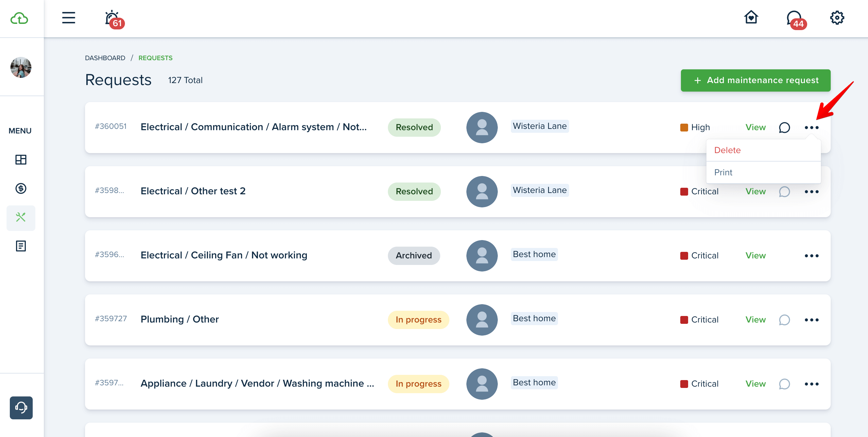
Task: Open the hamburger menu
Action: point(68,18)
